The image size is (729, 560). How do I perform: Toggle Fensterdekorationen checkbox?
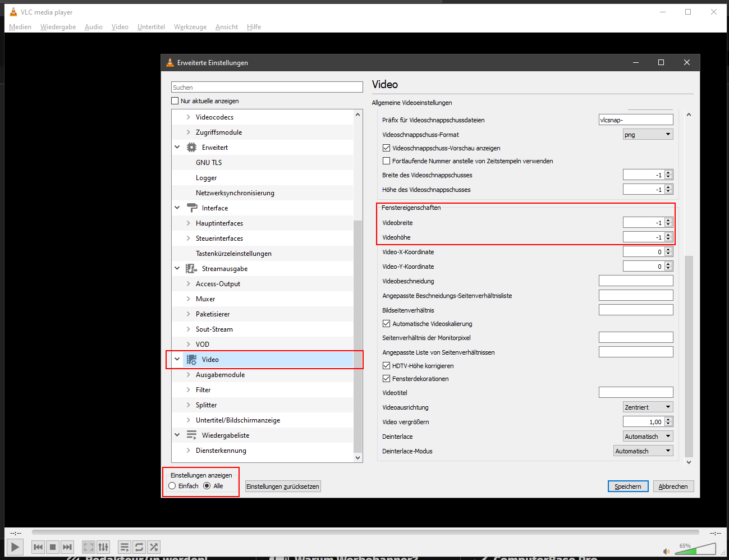[386, 379]
